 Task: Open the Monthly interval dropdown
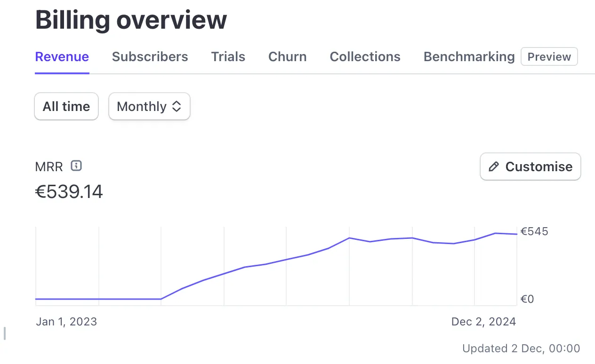149,106
